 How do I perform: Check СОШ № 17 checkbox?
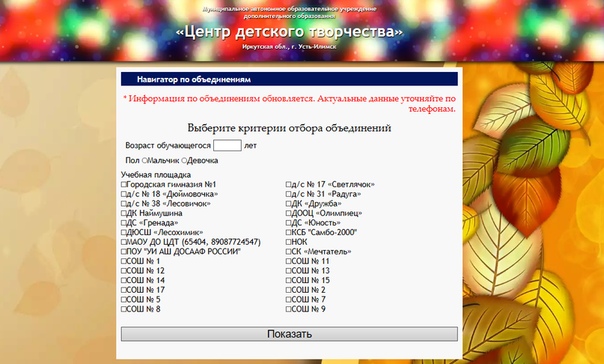[124, 290]
